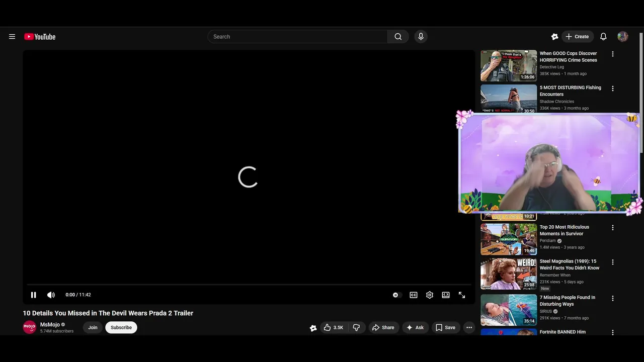The height and width of the screenshot is (362, 644).
Task: Open the MsMojo channel avatar
Action: click(x=30, y=327)
